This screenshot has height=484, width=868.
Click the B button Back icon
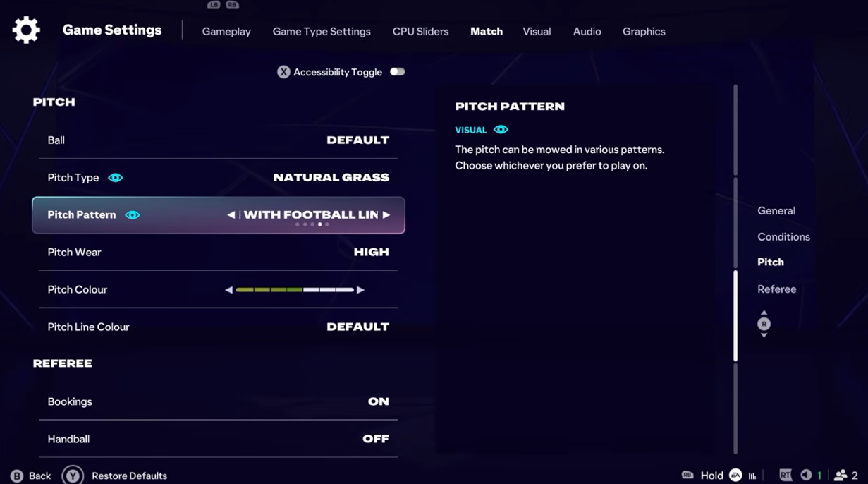coord(17,476)
